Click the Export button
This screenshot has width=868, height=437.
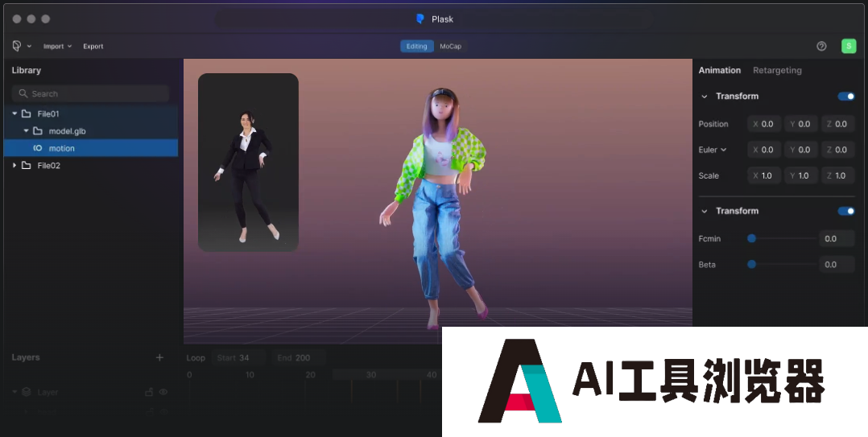coord(93,47)
